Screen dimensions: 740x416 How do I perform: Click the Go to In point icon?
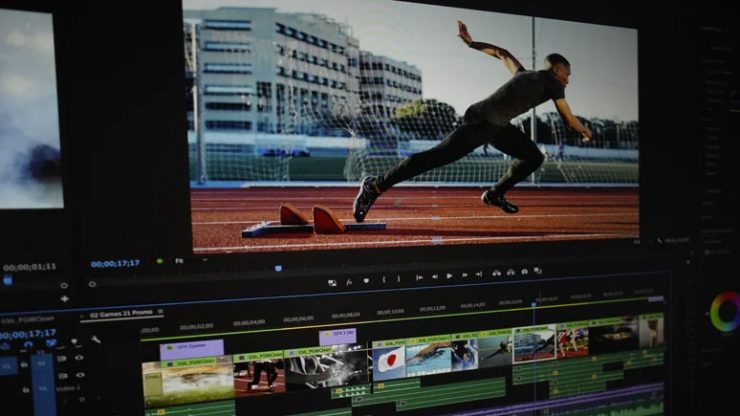tap(419, 278)
